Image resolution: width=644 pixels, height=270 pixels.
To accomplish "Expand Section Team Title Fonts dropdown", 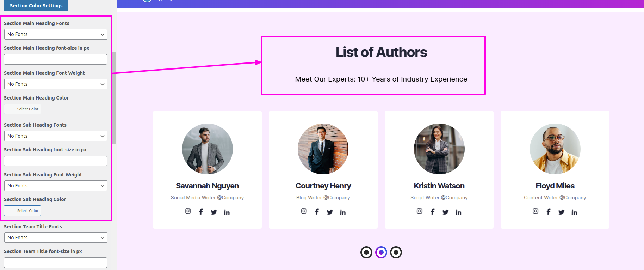I will pyautogui.click(x=56, y=238).
